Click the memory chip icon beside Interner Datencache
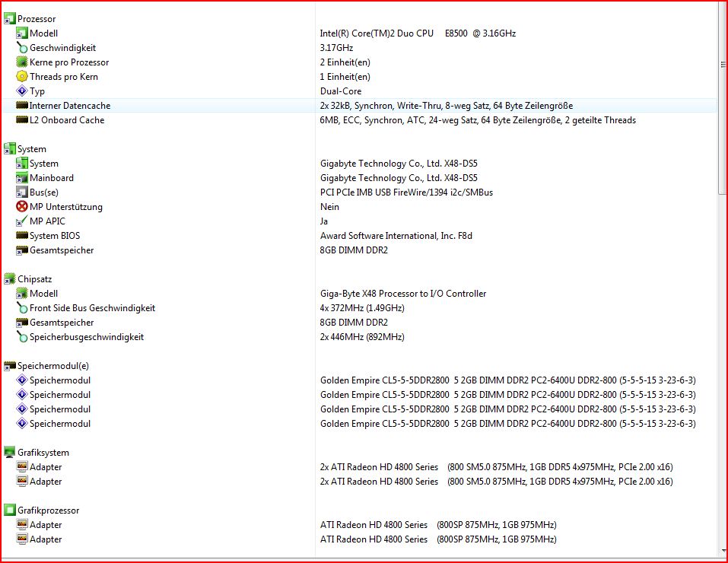 click(22, 106)
